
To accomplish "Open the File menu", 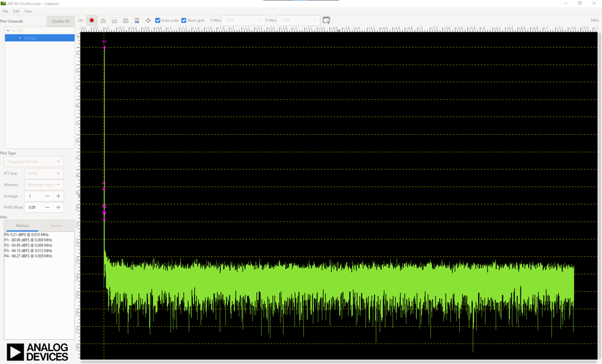I will [x=5, y=11].
